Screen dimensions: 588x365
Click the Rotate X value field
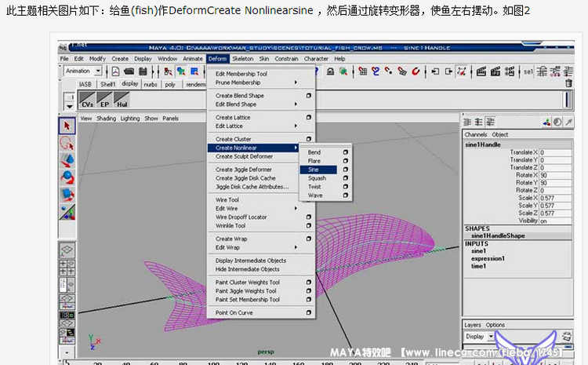[555, 175]
